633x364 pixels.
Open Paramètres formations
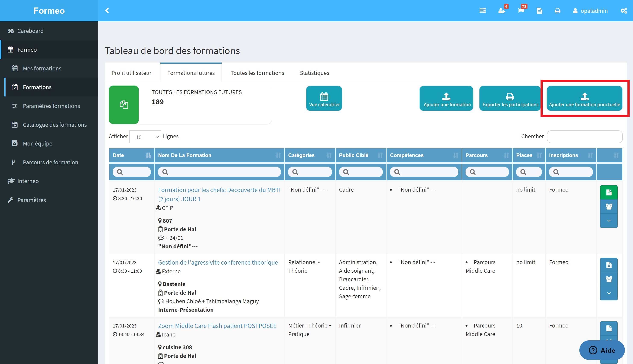click(x=49, y=106)
